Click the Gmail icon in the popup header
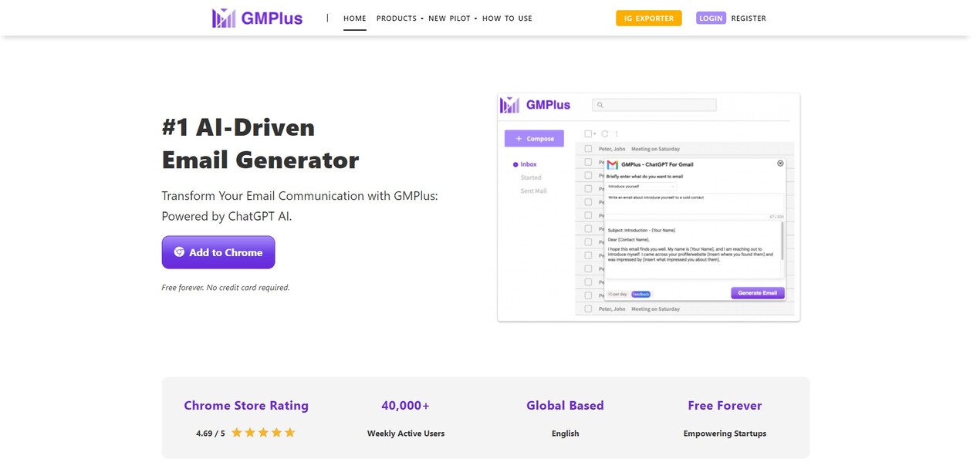Image resolution: width=980 pixels, height=476 pixels. (x=613, y=164)
